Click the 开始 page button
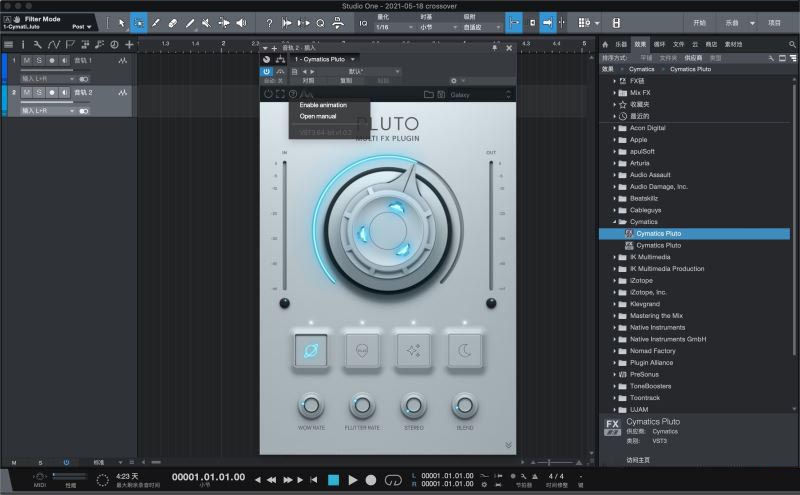 point(699,23)
